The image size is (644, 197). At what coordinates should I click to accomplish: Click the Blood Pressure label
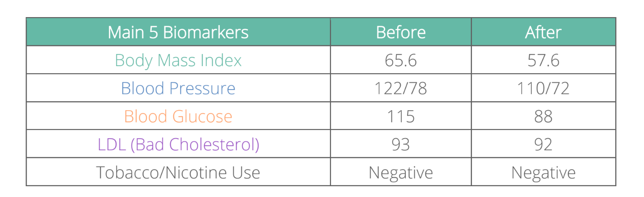coord(178,88)
